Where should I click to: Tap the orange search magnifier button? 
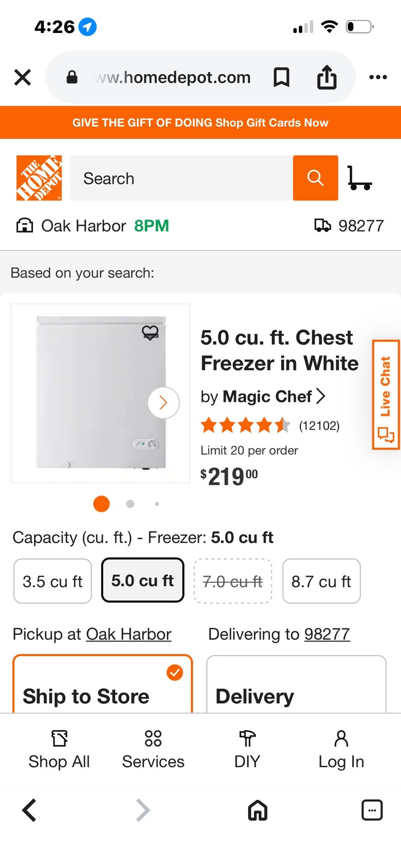tap(315, 178)
